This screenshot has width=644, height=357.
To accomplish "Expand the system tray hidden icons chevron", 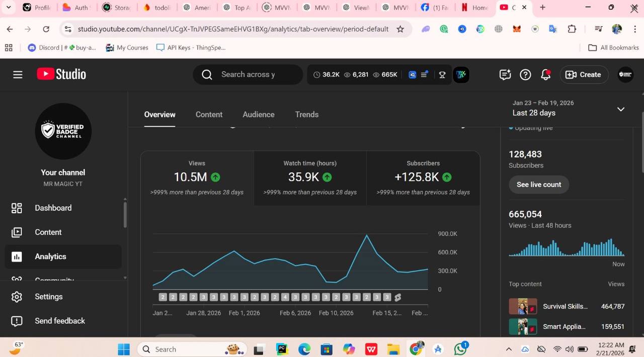I will 509,349.
